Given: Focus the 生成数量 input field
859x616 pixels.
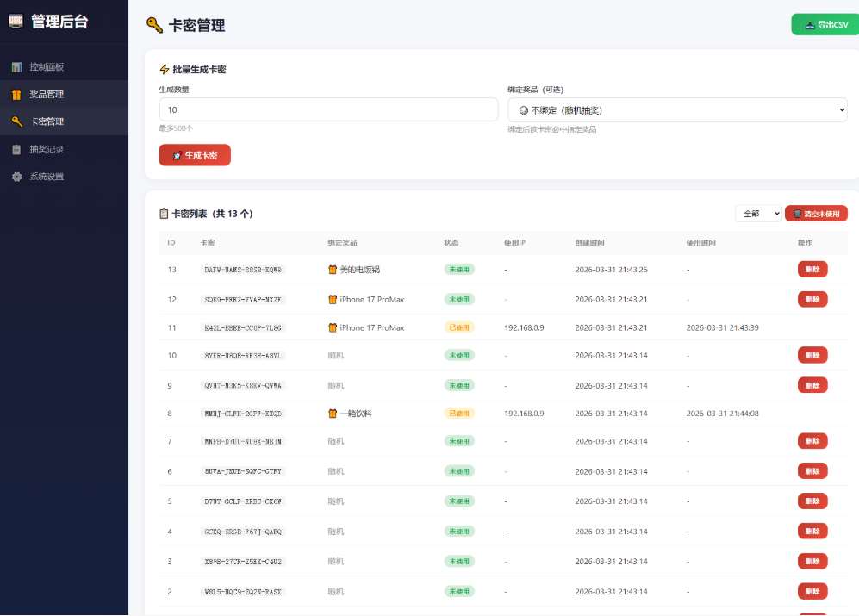Looking at the screenshot, I should click(328, 109).
